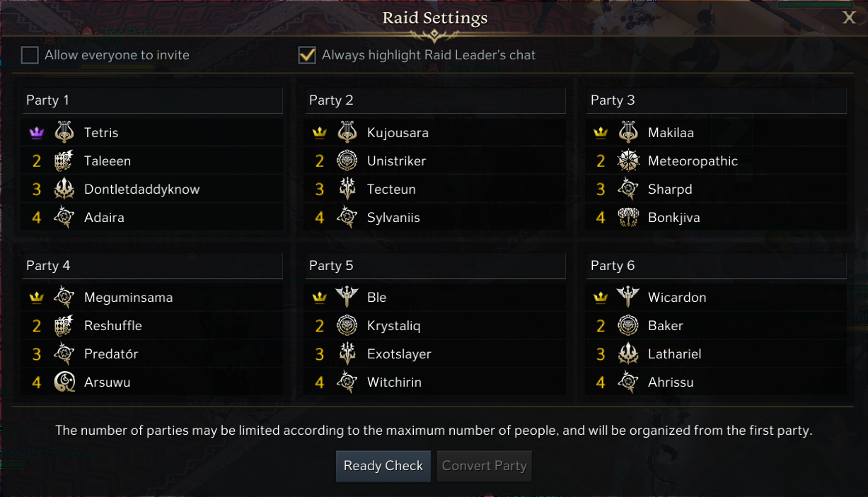Click the gold party leader crown beside Kujousara

[319, 133]
